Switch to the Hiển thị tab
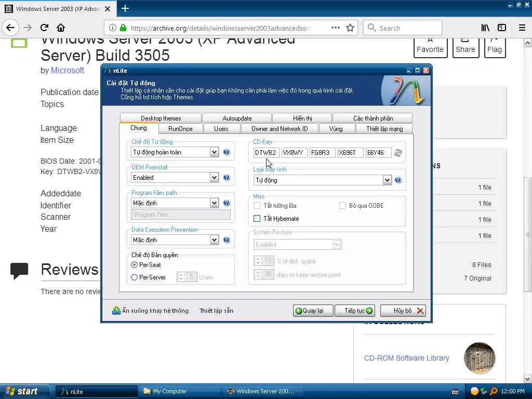532x399 pixels. [302, 118]
